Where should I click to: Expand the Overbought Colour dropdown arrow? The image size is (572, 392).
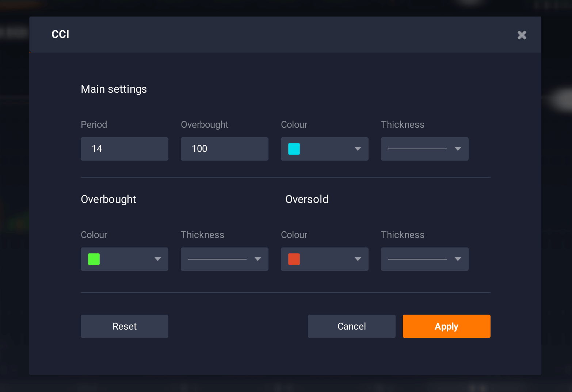tap(157, 259)
